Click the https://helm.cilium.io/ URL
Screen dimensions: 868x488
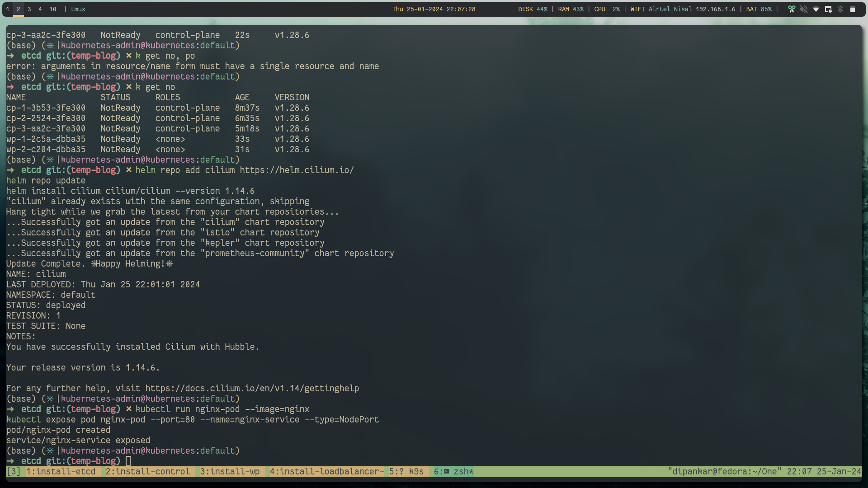tap(297, 170)
